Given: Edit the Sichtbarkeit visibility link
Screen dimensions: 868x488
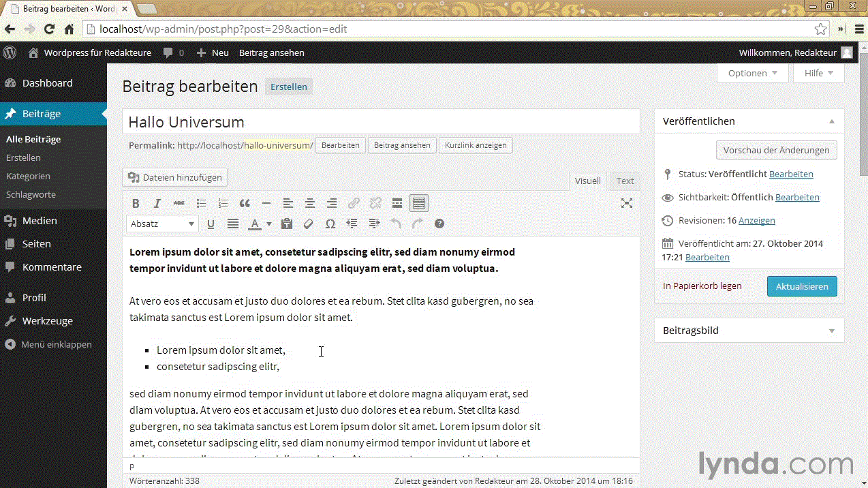Looking at the screenshot, I should coord(797,197).
